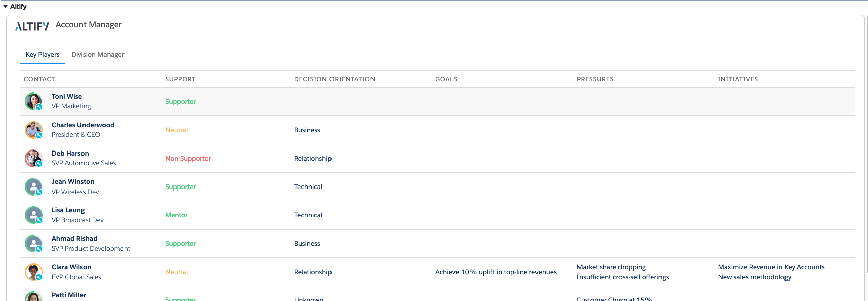Open Toni Wise contact link

(67, 96)
